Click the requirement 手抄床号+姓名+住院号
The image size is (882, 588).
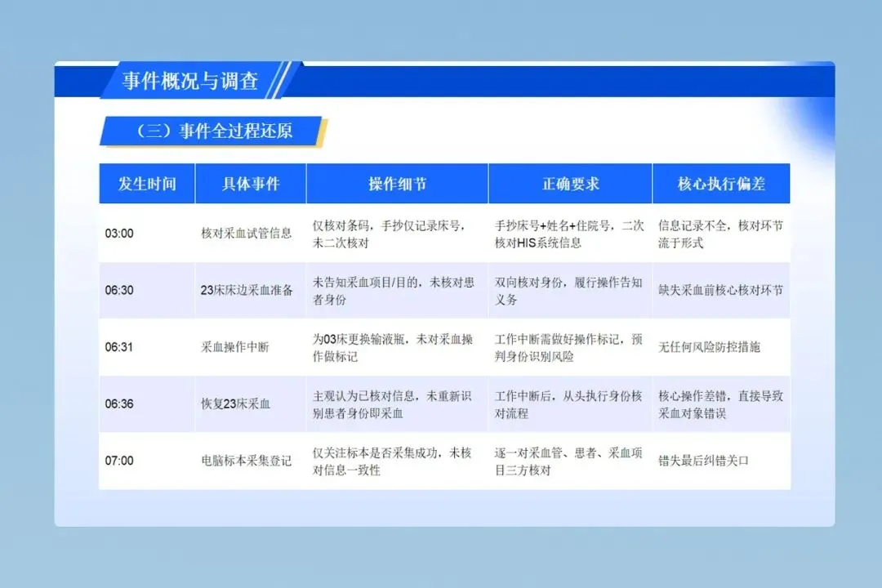[x=552, y=225]
